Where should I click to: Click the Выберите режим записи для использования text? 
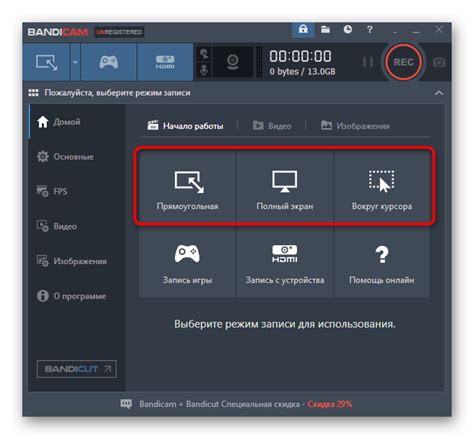pyautogui.click(x=285, y=324)
